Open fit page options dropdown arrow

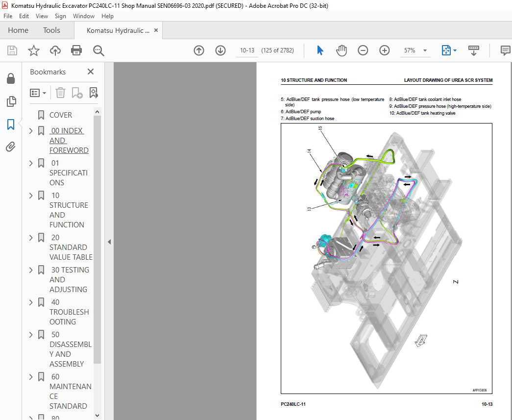point(455,50)
